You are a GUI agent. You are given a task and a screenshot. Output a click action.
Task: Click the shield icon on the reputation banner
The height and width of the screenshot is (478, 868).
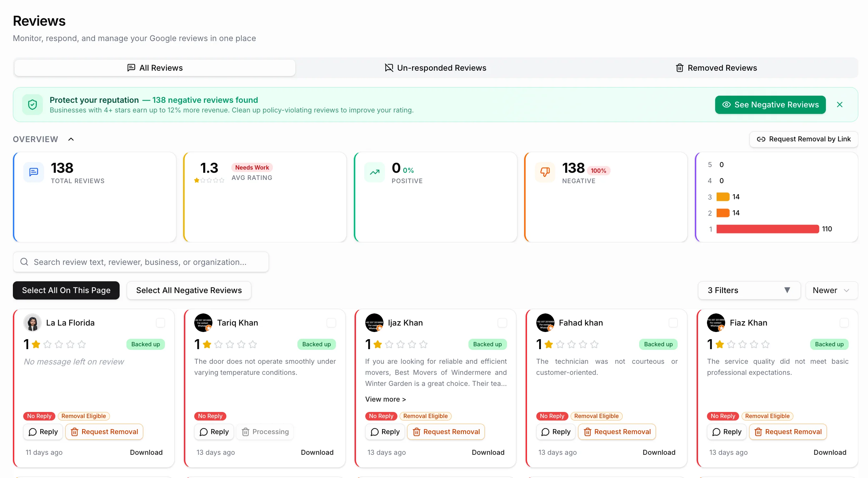click(x=32, y=104)
